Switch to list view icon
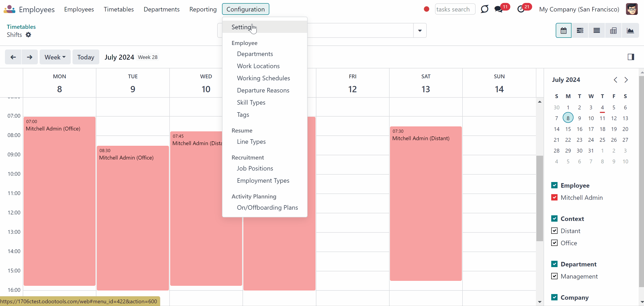Screen dimensions: 644x306 (x=596, y=30)
